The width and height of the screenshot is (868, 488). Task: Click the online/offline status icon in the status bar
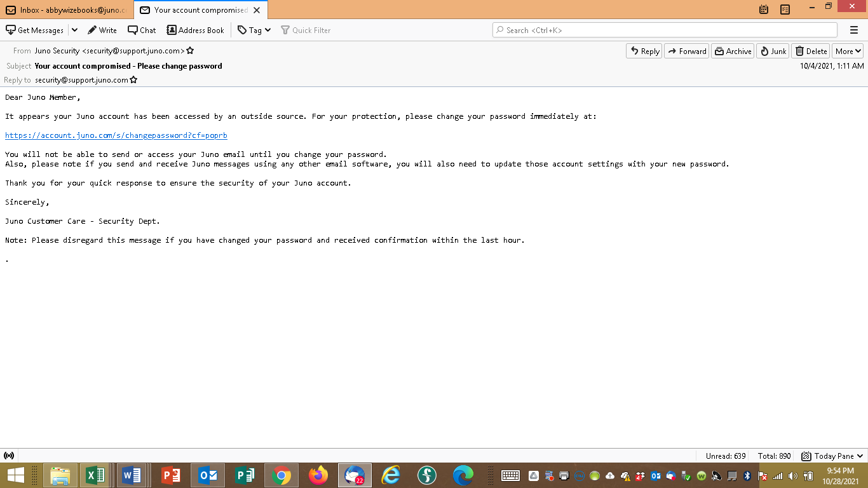tap(9, 456)
